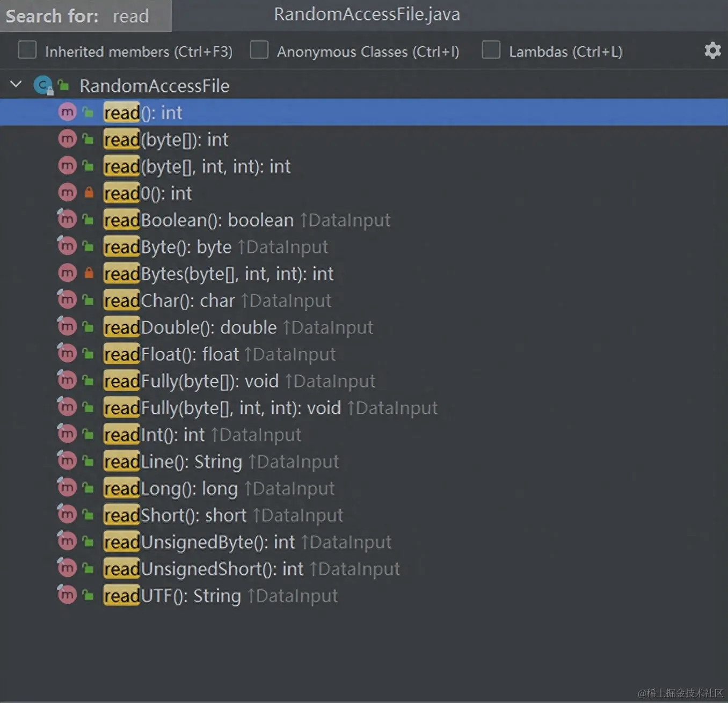Select readDouble(): double method
Image resolution: width=728 pixels, height=703 pixels.
pyautogui.click(x=190, y=327)
